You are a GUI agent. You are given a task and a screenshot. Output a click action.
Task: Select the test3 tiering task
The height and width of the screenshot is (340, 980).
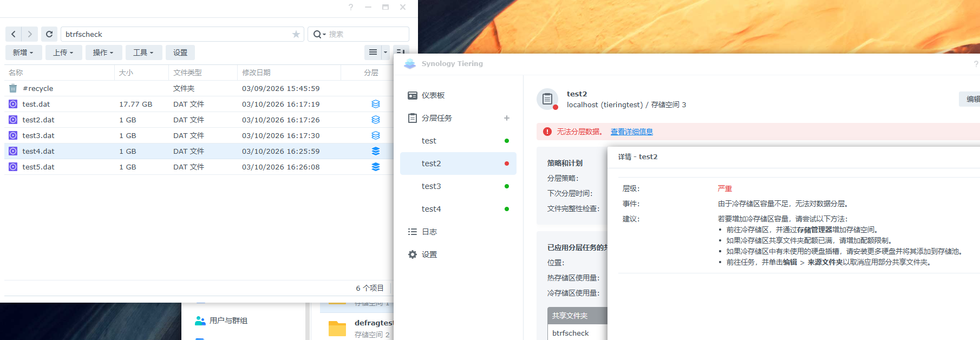click(432, 186)
